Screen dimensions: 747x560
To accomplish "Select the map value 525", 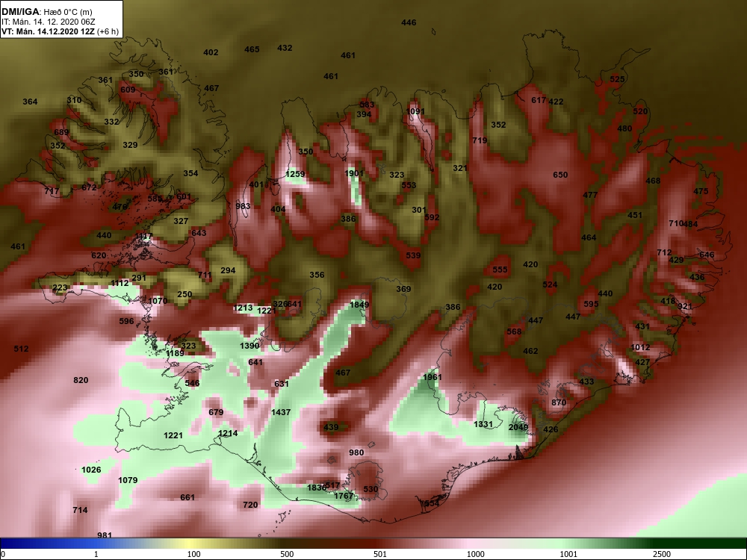I will 617,79.
